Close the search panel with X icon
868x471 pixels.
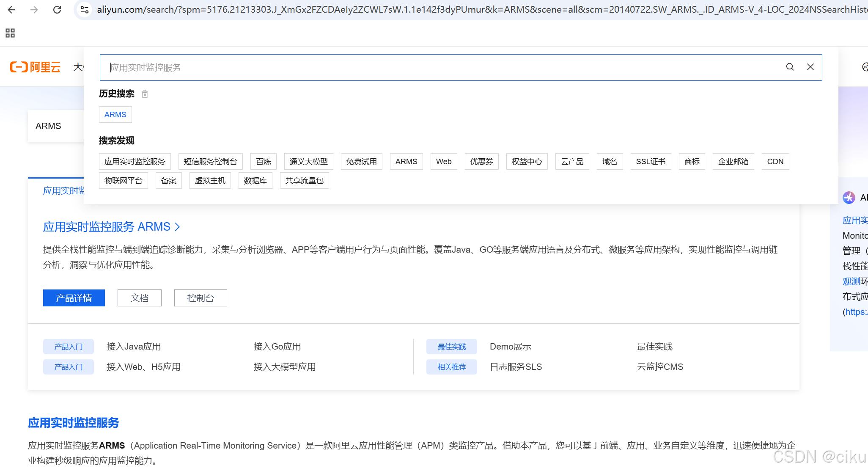(810, 67)
